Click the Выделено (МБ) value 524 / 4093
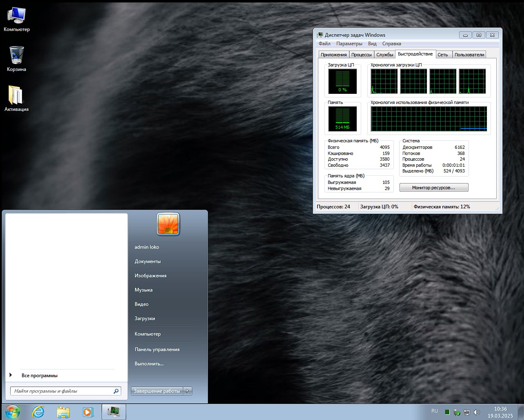The image size is (524, 420). coord(454,171)
